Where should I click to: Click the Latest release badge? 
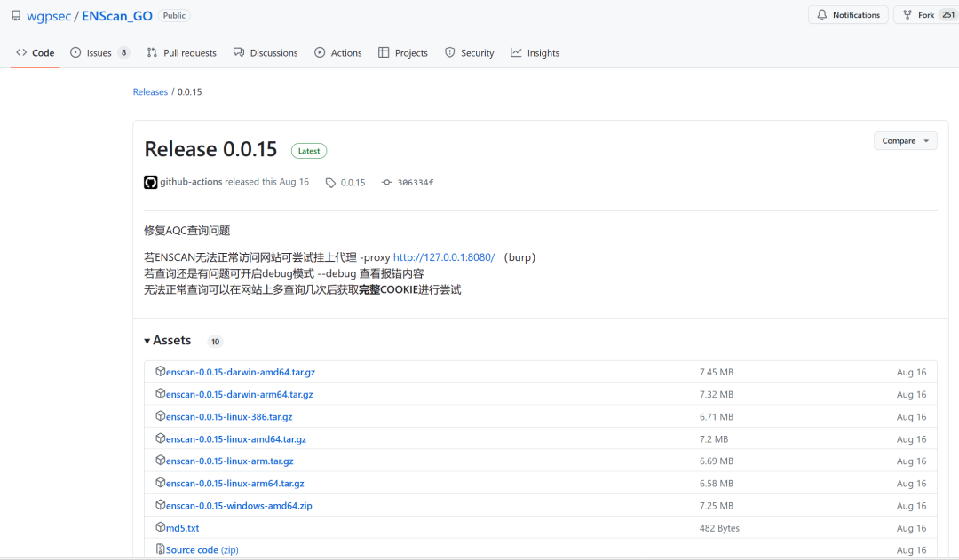pos(309,151)
